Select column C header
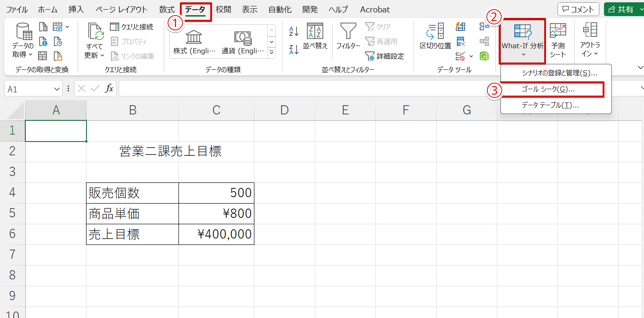 click(216, 110)
